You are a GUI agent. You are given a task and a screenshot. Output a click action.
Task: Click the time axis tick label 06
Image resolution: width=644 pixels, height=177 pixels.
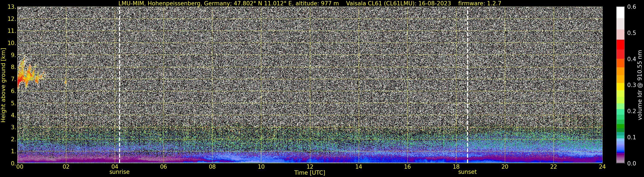pyautogui.click(x=164, y=167)
